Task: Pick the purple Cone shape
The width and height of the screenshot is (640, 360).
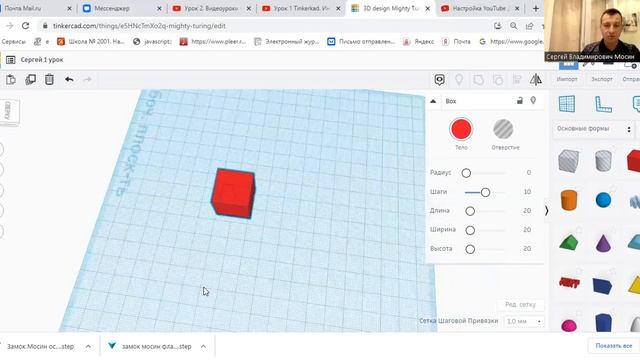Action: click(x=603, y=242)
